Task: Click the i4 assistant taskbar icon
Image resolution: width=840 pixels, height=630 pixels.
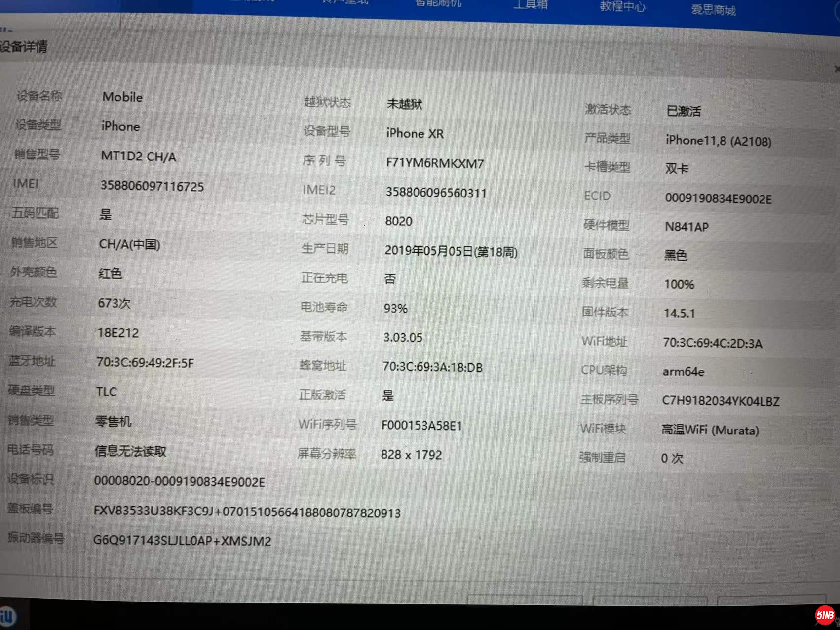Action: (x=8, y=617)
